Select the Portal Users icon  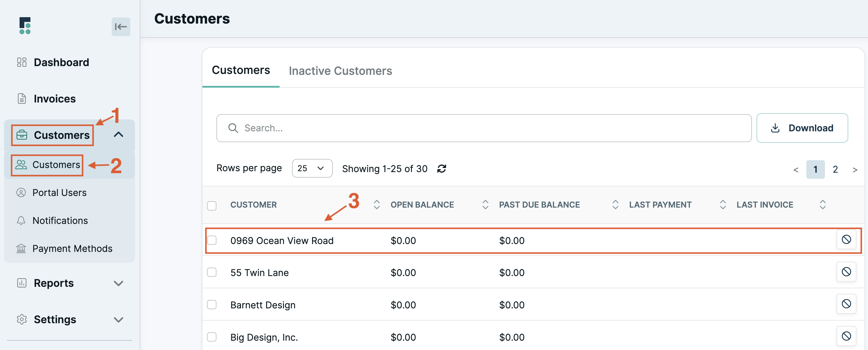coord(22,192)
